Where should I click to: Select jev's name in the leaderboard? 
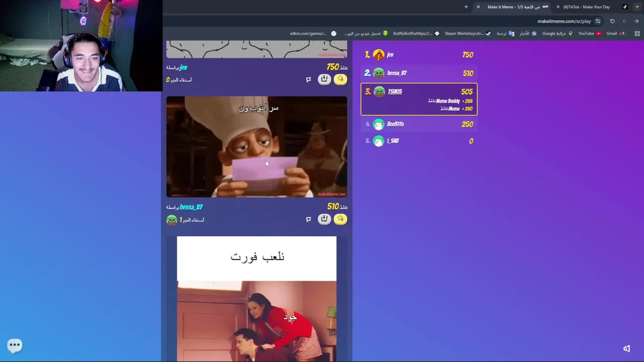click(390, 55)
